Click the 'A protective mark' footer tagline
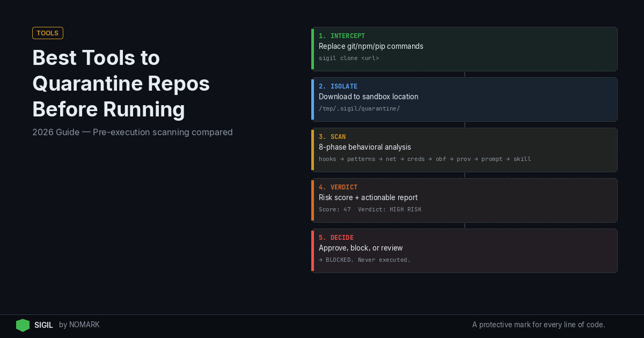Screen dimensions: 644x338 point(538,325)
